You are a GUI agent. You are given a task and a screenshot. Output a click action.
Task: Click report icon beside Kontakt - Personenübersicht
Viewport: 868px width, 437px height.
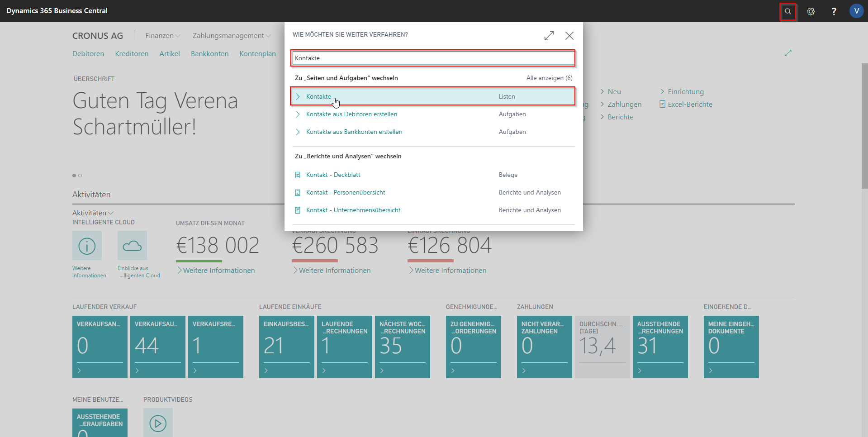298,192
